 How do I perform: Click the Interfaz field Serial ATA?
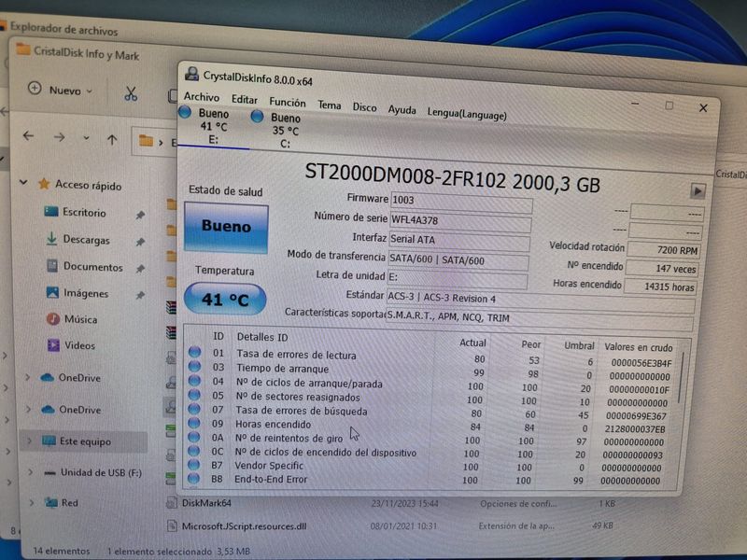click(x=458, y=241)
